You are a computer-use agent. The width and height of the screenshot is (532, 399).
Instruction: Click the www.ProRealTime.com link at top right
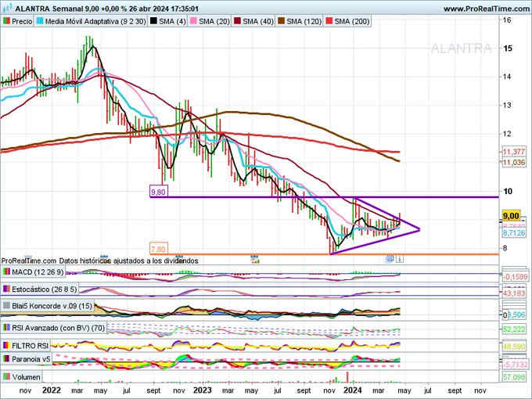coord(486,9)
